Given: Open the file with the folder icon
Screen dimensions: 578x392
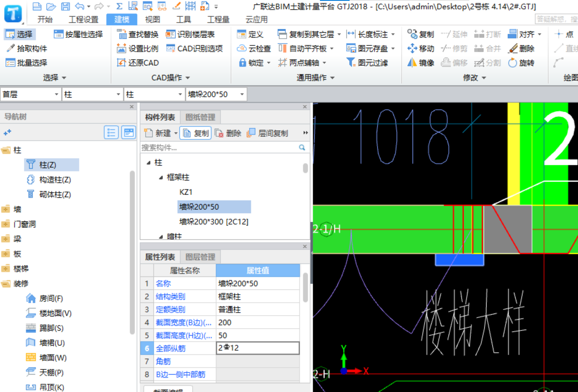Looking at the screenshot, I should [51, 6].
